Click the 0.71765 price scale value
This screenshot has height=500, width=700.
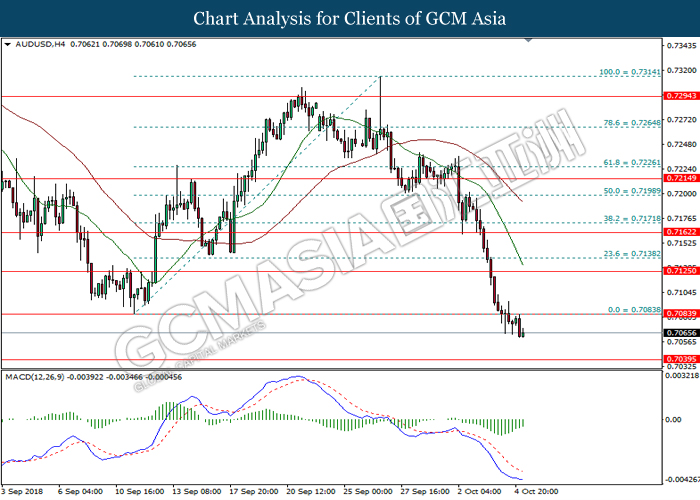click(x=682, y=218)
